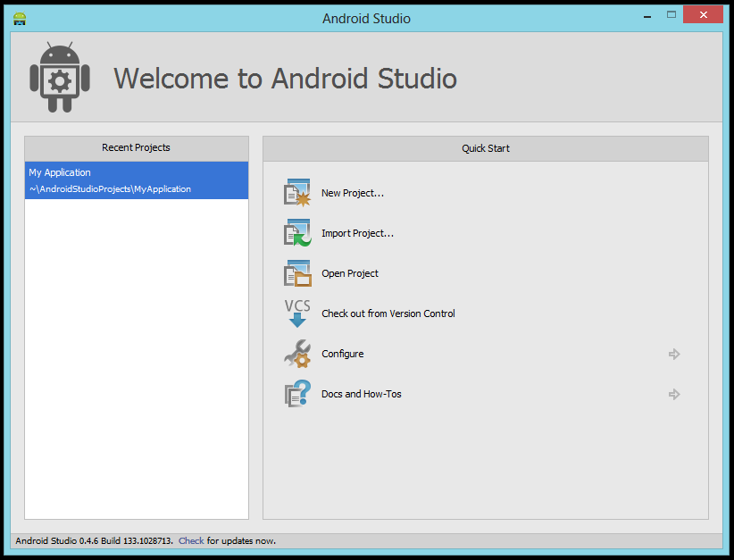Click the Open Project folder icon
The width and height of the screenshot is (734, 560).
coord(297,273)
